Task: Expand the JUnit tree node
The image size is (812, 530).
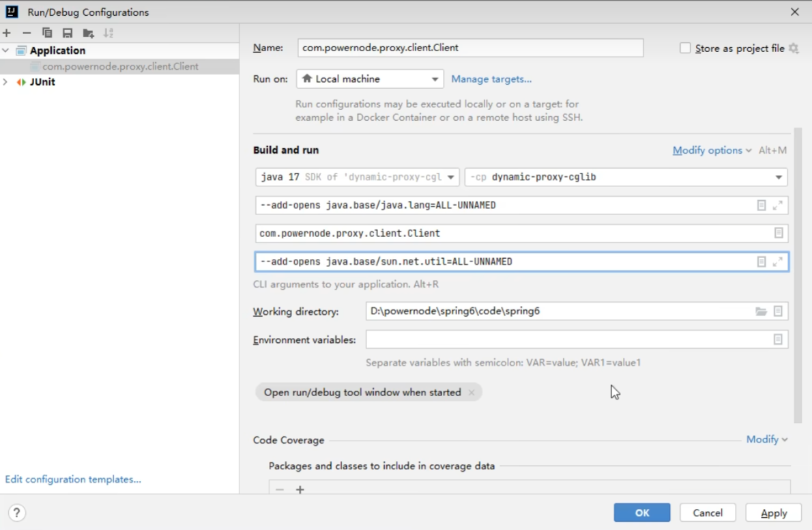Action: pyautogui.click(x=6, y=82)
